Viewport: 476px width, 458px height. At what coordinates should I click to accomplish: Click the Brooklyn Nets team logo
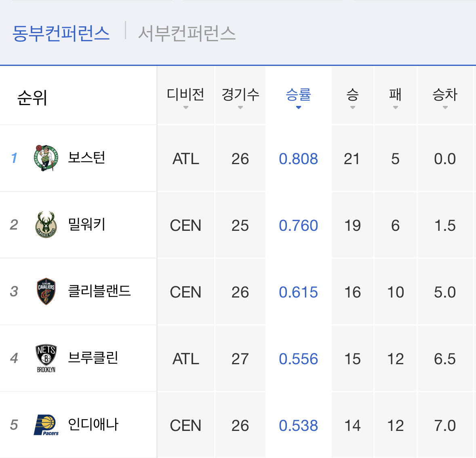46,358
